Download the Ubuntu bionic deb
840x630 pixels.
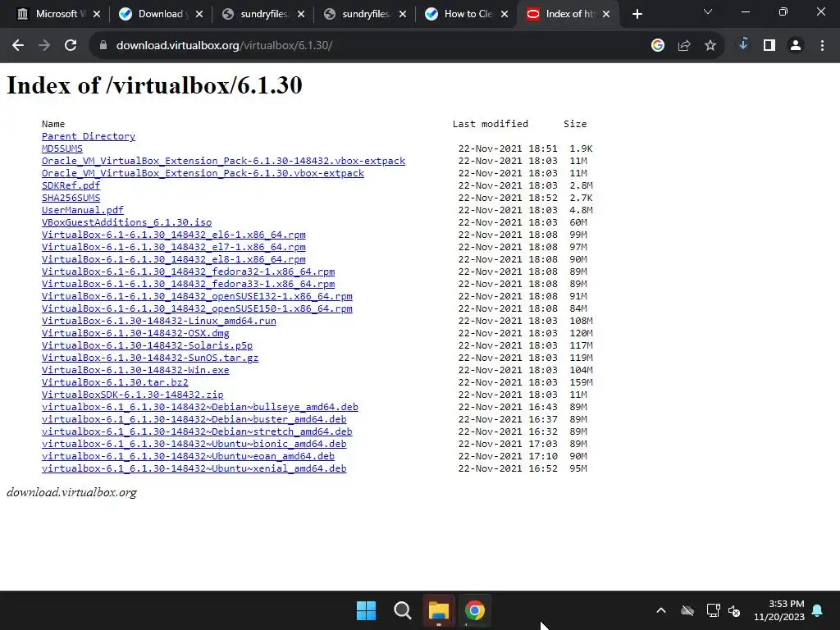194,444
